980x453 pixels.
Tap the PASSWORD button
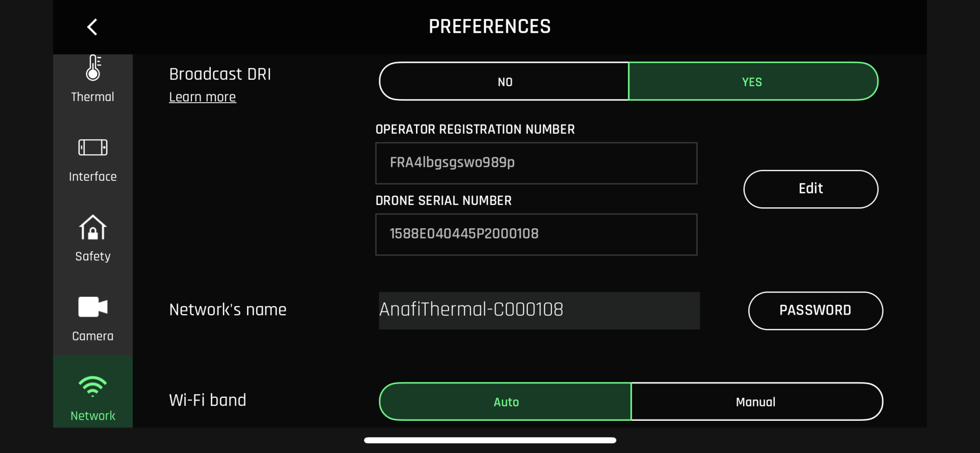815,311
